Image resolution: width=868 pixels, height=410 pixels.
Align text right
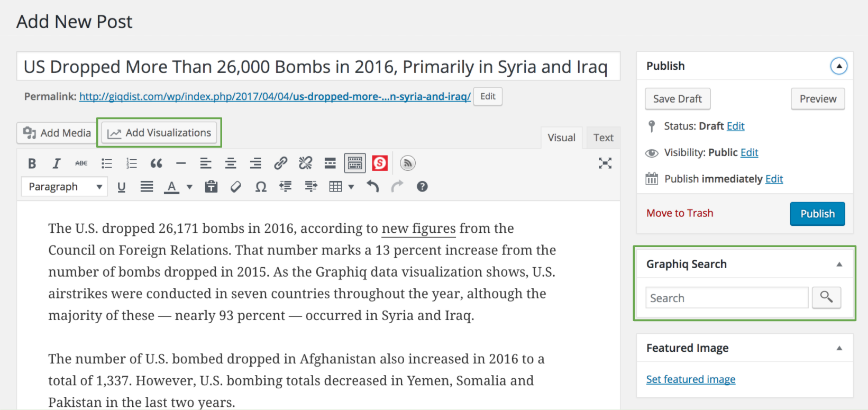point(255,163)
